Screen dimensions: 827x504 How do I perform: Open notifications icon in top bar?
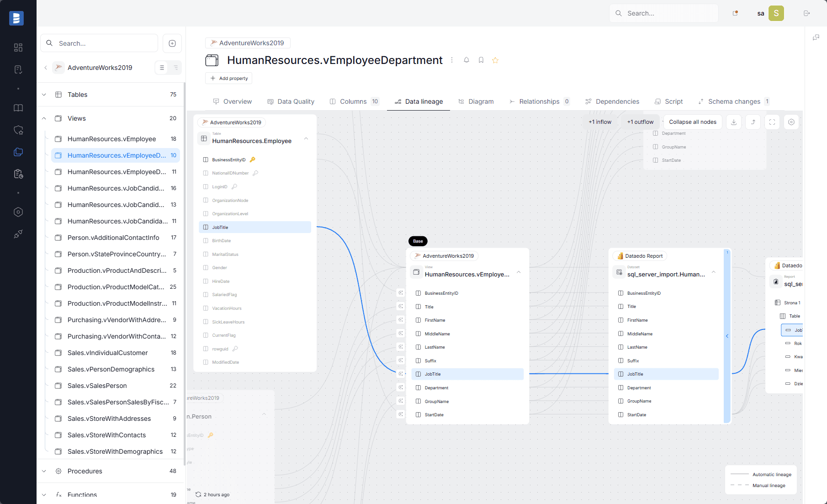tap(735, 13)
